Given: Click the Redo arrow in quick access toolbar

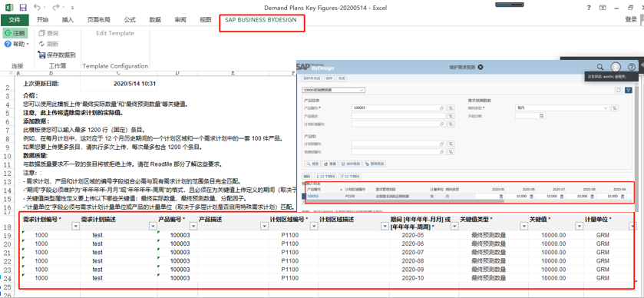Looking at the screenshot, I should coord(56,7).
